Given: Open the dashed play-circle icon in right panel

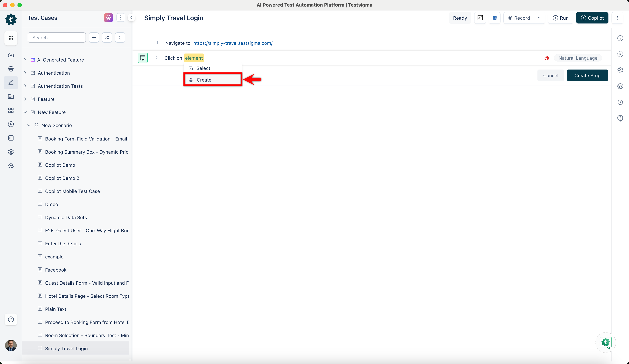Looking at the screenshot, I should coord(620,54).
